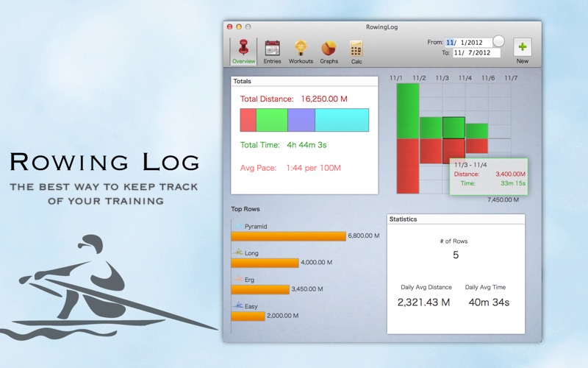Click the 6,800.00 M Pyramid distance
Image resolution: width=588 pixels, height=368 pixels.
[x=364, y=236]
